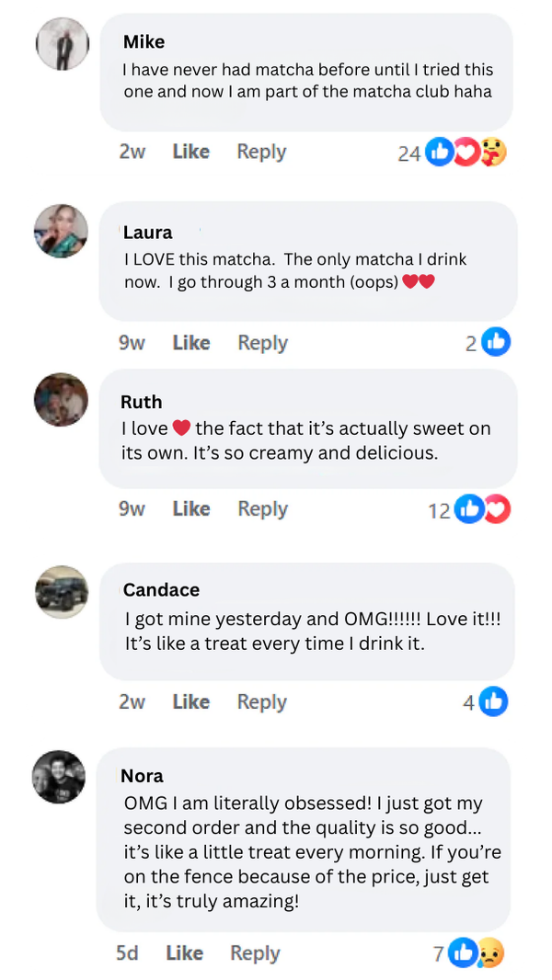The width and height of the screenshot is (552, 980).
Task: Click the thumbs-up reaction on Candace's comment
Action: pyautogui.click(x=494, y=701)
